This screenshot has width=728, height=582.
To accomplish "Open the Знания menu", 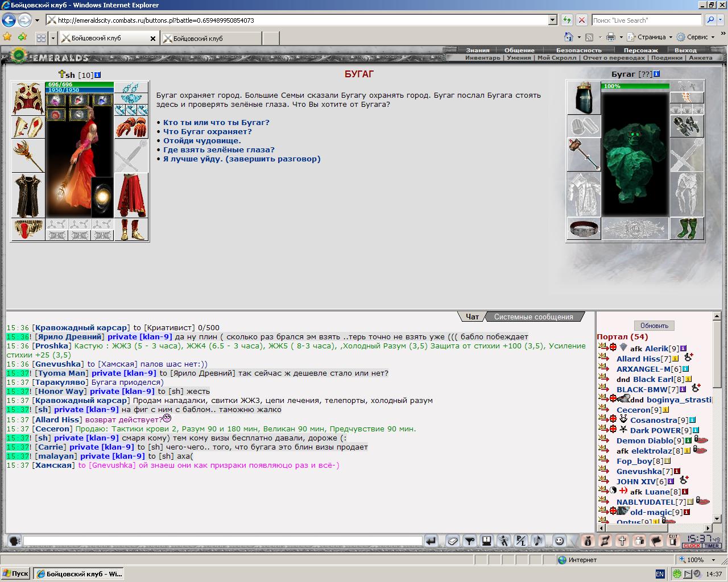I will click(478, 50).
